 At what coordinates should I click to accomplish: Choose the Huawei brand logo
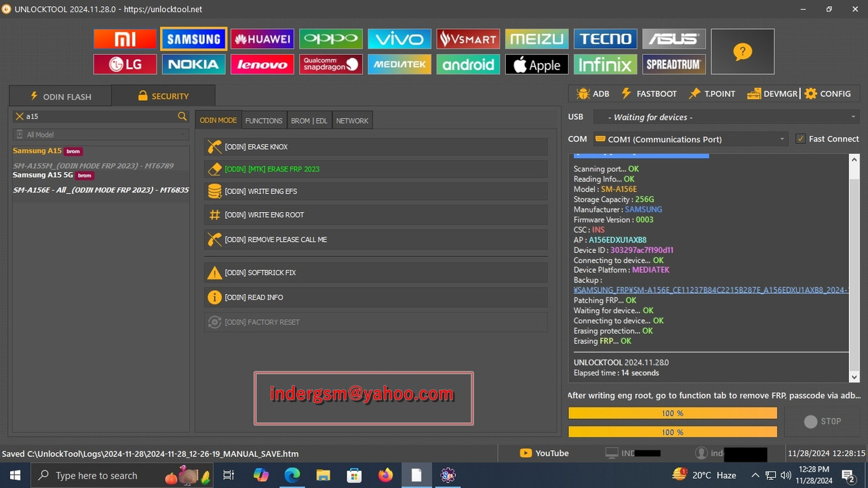click(262, 39)
